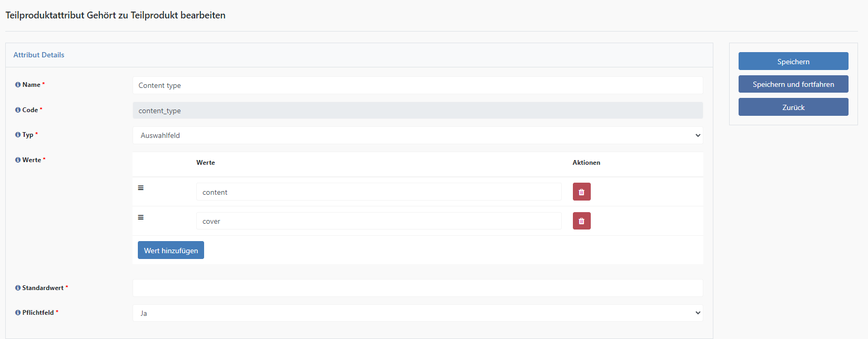Click the info icon next to Name
This screenshot has width=868, height=339.
tap(18, 85)
